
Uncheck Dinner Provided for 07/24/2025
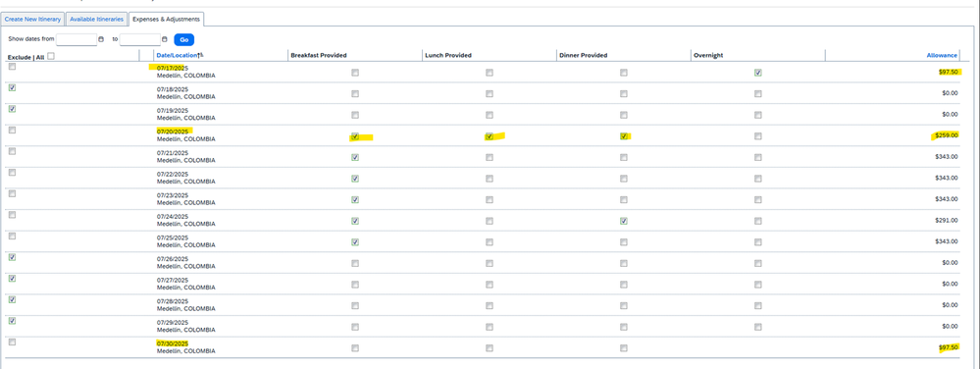(624, 221)
